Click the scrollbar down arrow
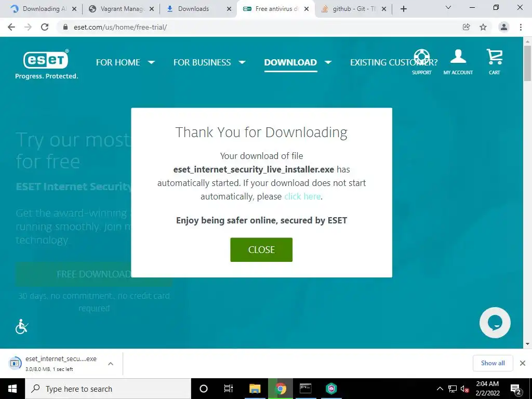Screen dimensions: 532x399 click(x=527, y=344)
